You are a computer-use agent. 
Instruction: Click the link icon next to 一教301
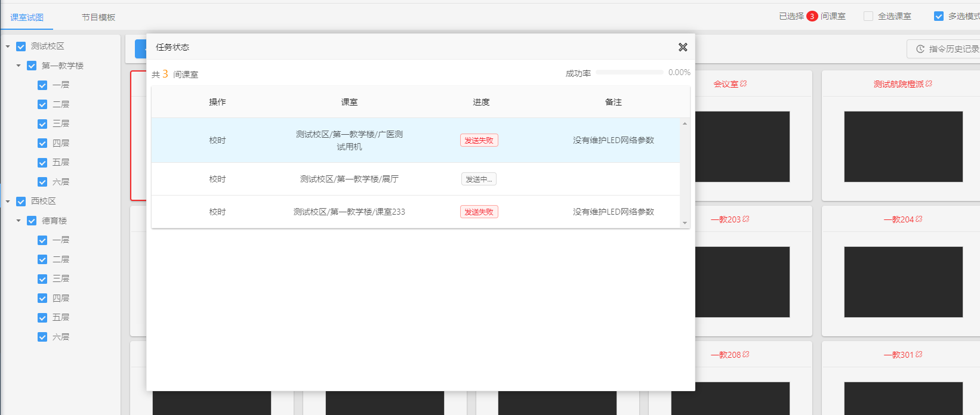(919, 355)
